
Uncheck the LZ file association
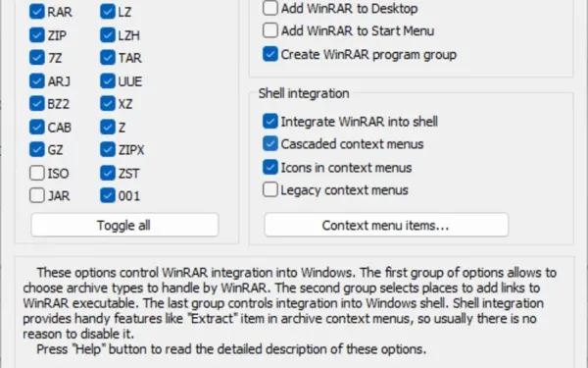[108, 12]
